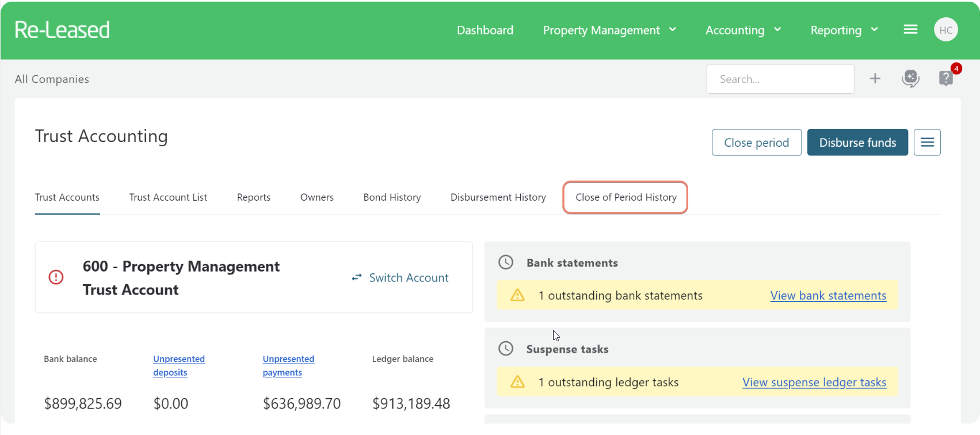Open the hamburger menu in green header
Image resolution: width=980 pixels, height=435 pixels.
[x=910, y=29]
